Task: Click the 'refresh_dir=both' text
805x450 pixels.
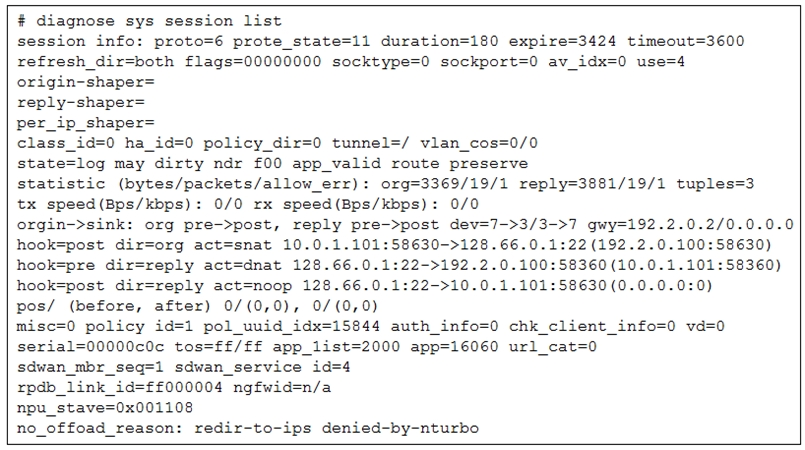Action: coord(80,61)
